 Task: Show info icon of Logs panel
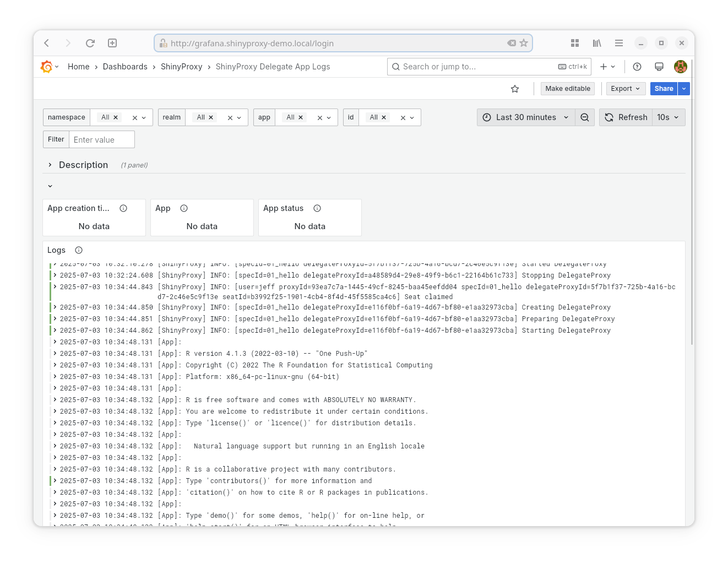point(79,250)
